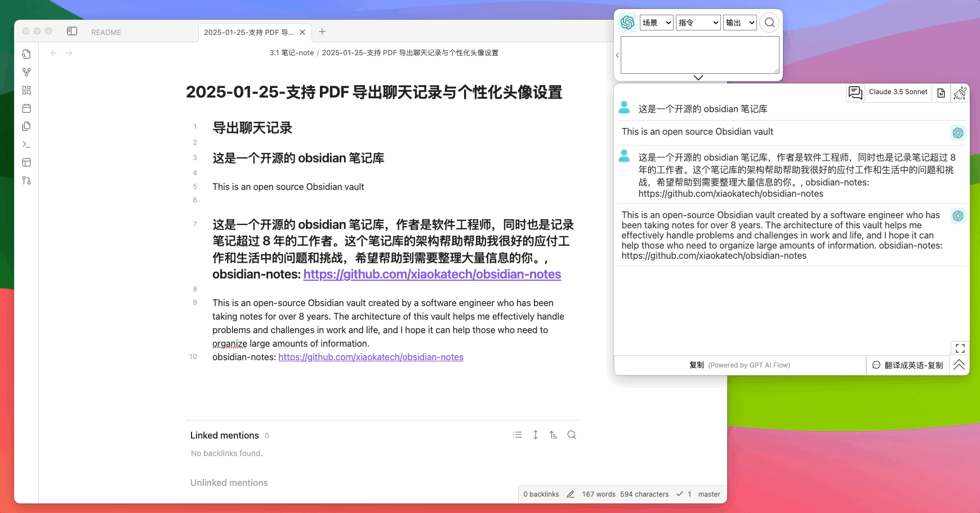Navigate back with left arrow

click(x=54, y=53)
